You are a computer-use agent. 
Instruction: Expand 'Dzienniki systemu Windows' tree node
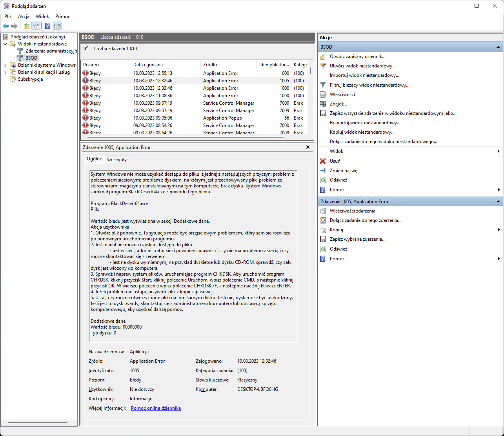point(5,65)
